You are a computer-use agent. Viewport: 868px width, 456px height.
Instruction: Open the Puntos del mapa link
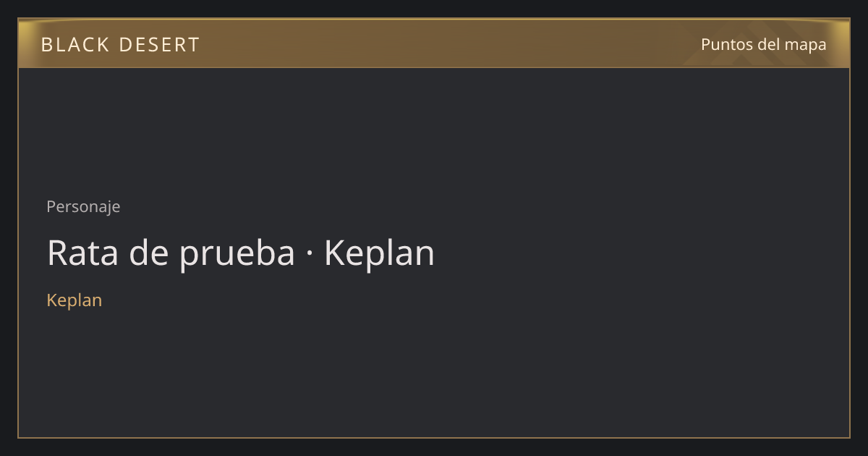pyautogui.click(x=763, y=44)
